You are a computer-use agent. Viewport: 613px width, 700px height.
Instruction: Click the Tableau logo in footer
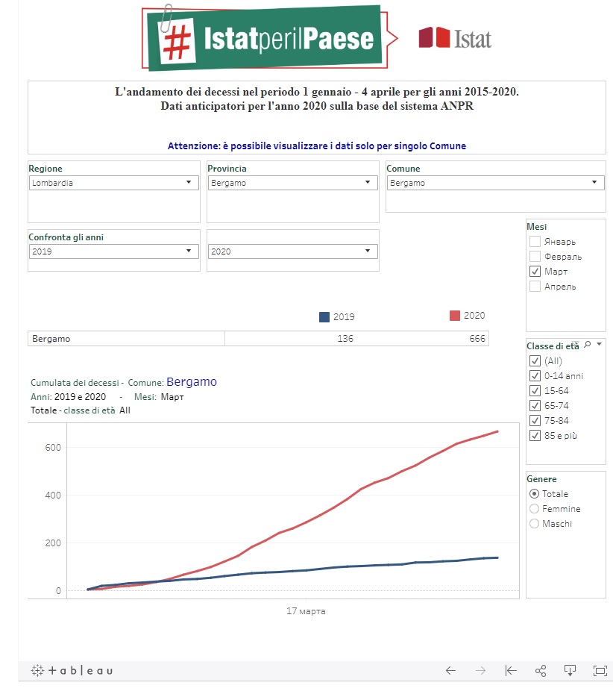click(72, 670)
